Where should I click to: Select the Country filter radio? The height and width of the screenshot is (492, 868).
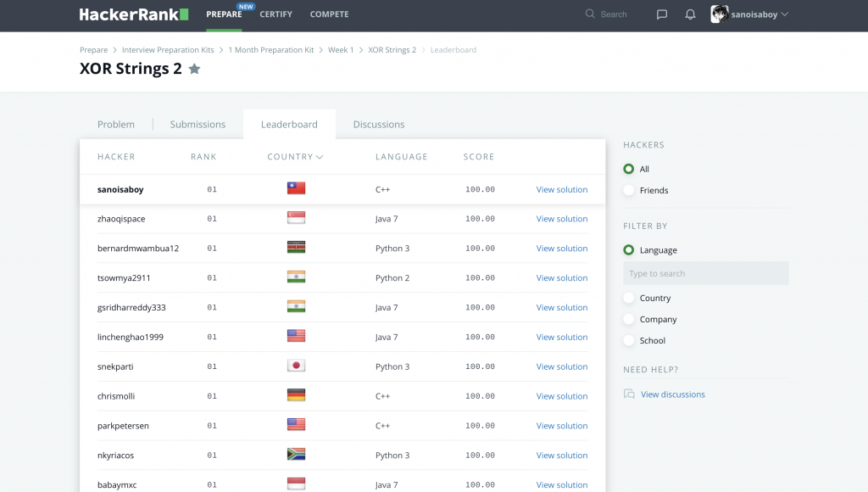point(628,298)
